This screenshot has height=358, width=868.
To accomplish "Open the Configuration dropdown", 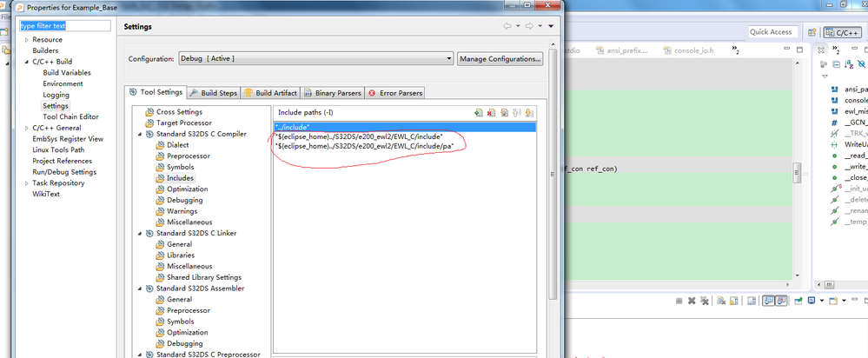I will coord(316,58).
